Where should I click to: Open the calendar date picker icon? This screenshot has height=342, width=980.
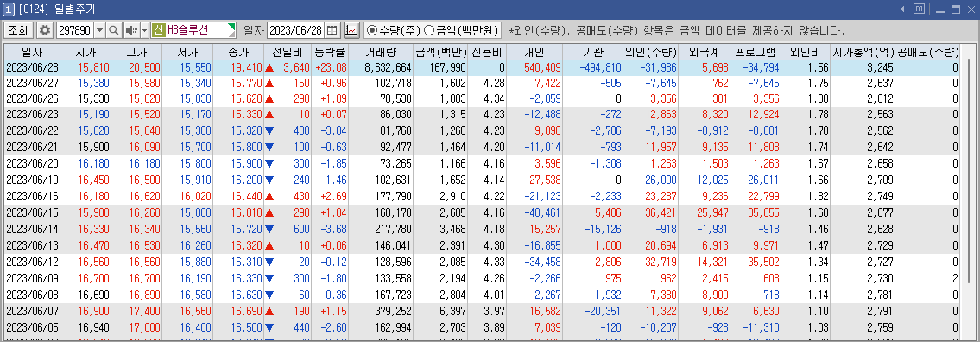332,29
